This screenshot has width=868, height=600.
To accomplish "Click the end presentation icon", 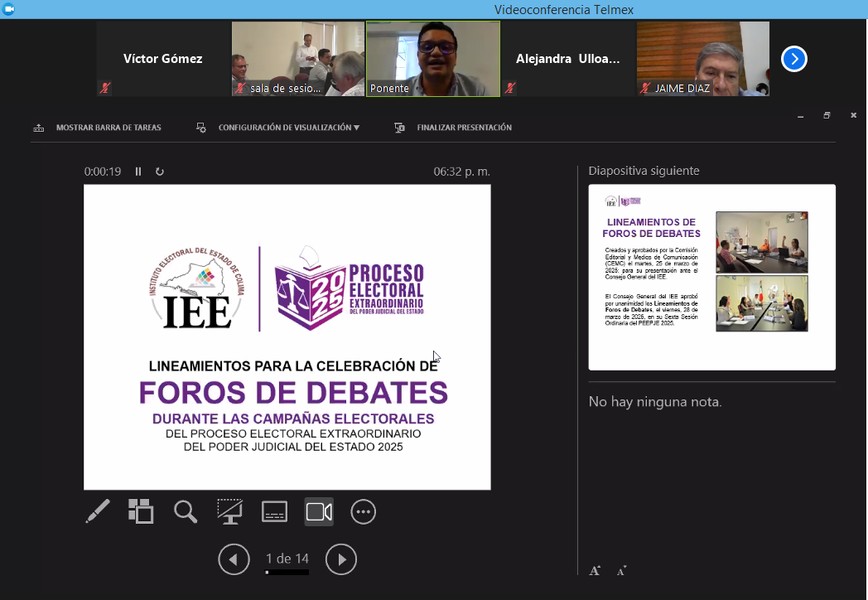I will coord(399,128).
